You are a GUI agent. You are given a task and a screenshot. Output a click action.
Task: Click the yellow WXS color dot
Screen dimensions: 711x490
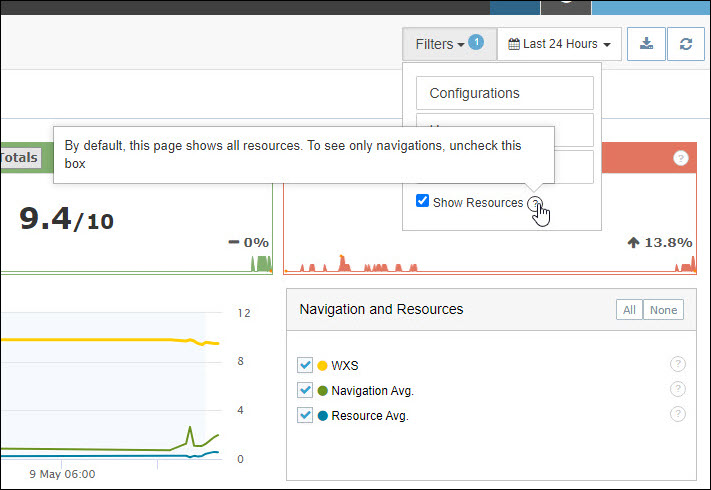(x=322, y=365)
